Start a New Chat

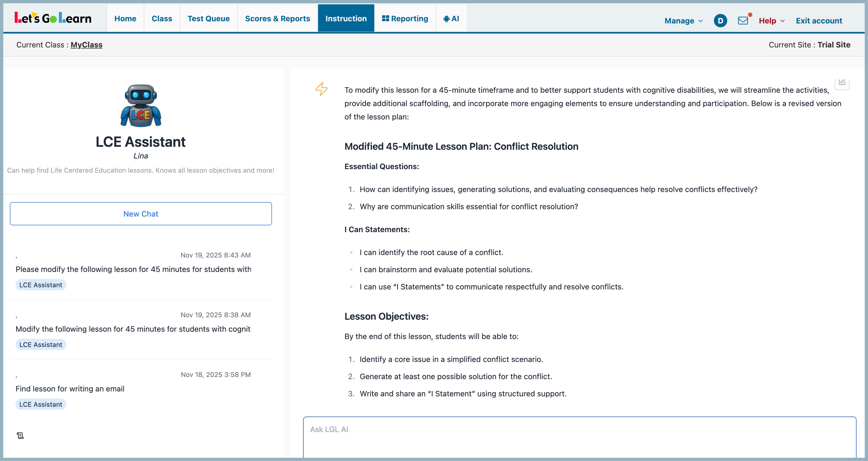[140, 214]
